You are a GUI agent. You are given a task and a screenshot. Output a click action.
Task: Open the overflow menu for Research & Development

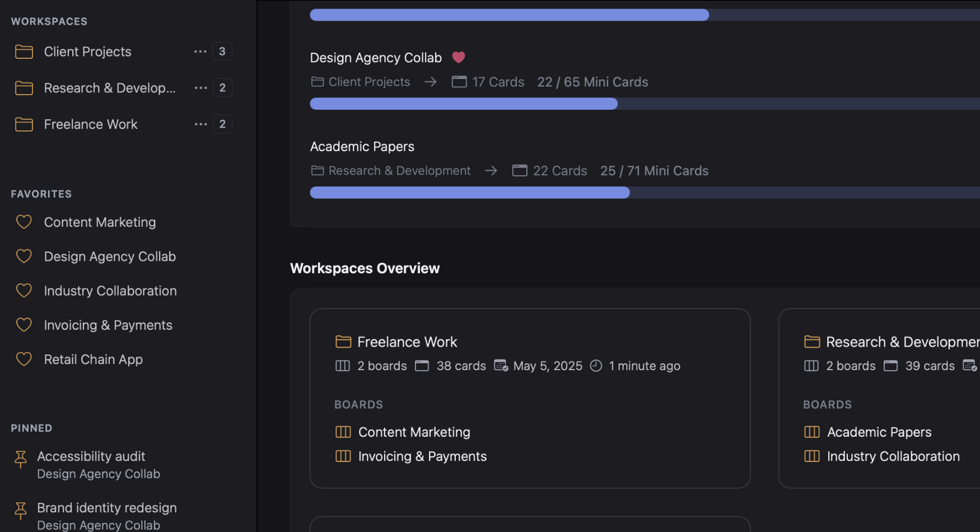200,88
